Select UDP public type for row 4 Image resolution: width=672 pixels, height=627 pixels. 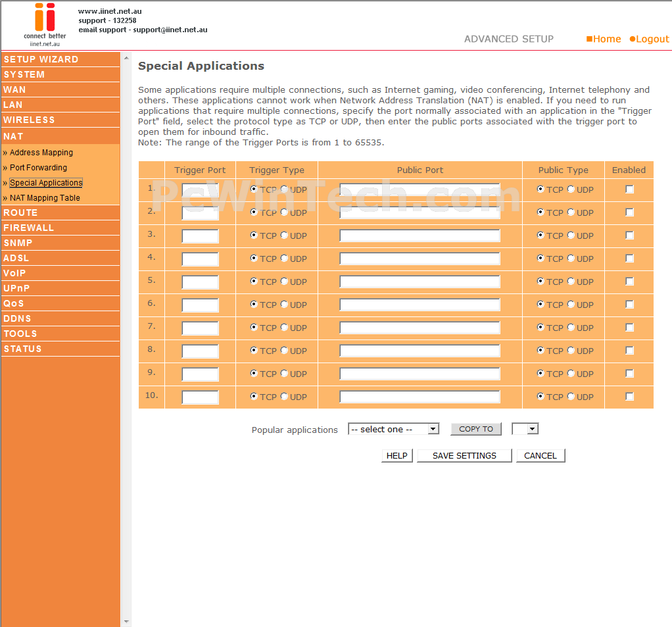(x=571, y=258)
